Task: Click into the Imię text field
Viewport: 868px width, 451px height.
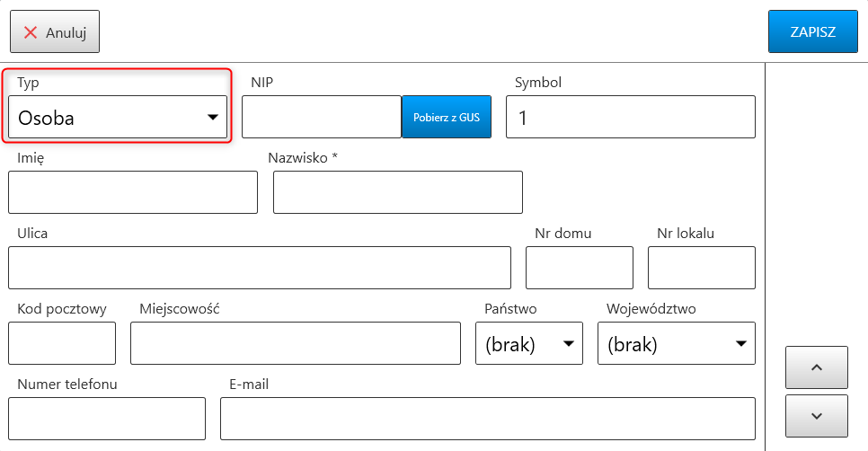Action: (x=133, y=192)
